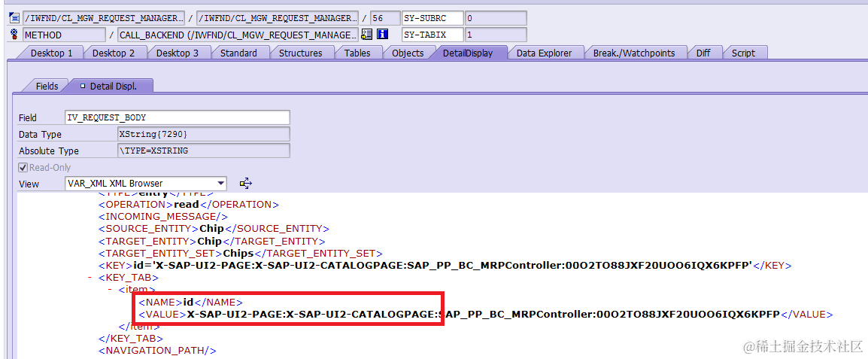The height and width of the screenshot is (359, 868).
Task: Click the program document icon beside /IWFND/CL_MGW_REQUEST_MANAGER
Action: [x=14, y=18]
